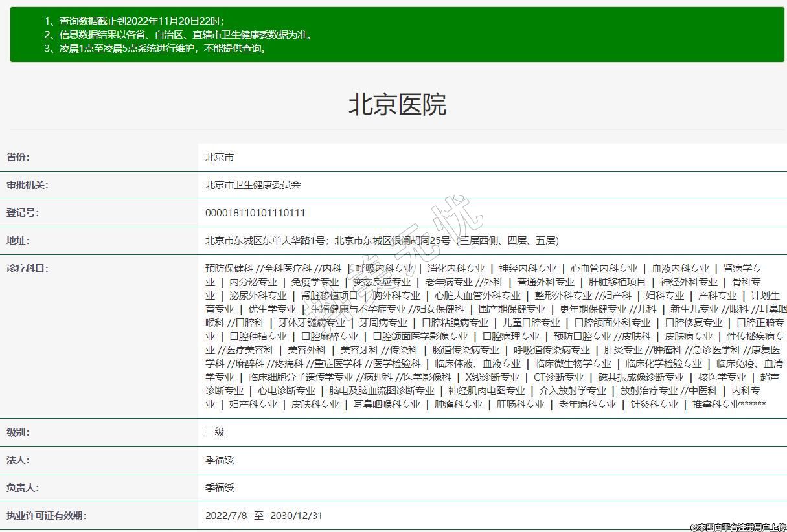The height and width of the screenshot is (532, 787).
Task: Select the 2022/7/8 to 2030/12/31 validity dates
Action: [264, 516]
